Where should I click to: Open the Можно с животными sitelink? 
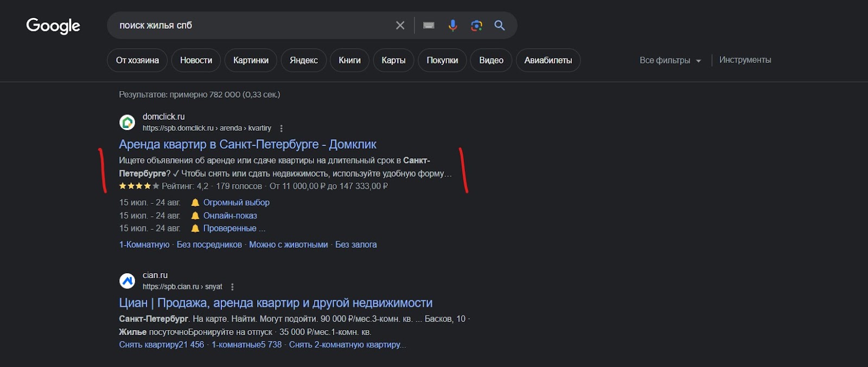[x=289, y=244]
